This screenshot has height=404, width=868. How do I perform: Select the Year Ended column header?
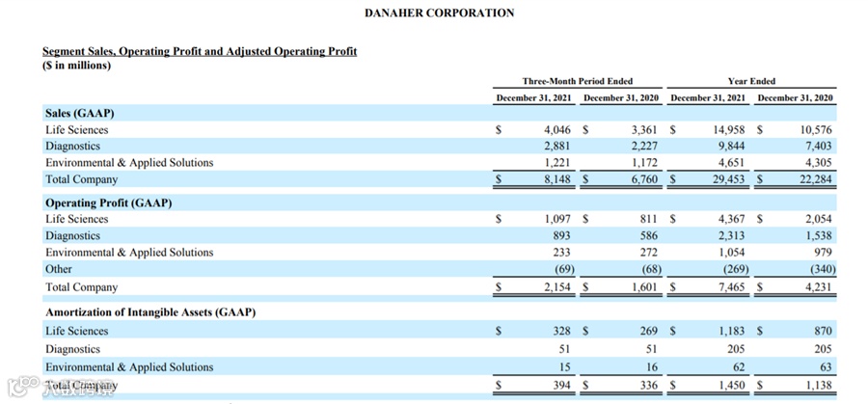click(751, 81)
